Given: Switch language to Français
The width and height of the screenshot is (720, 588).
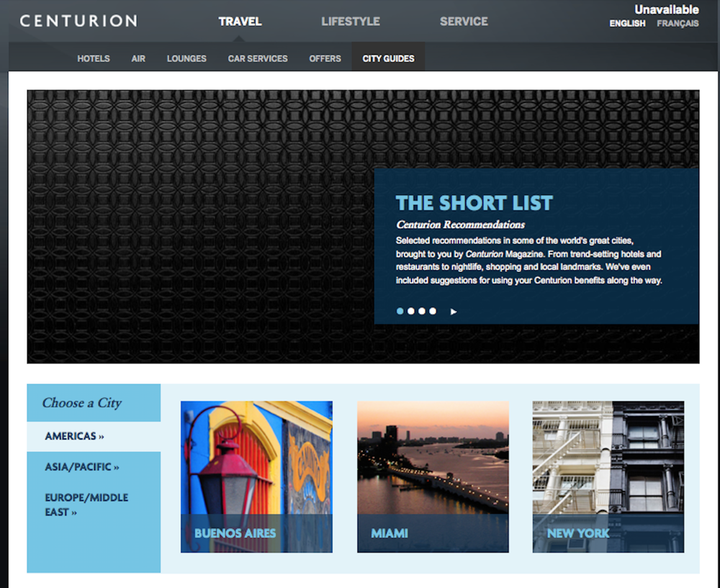Looking at the screenshot, I should (678, 24).
